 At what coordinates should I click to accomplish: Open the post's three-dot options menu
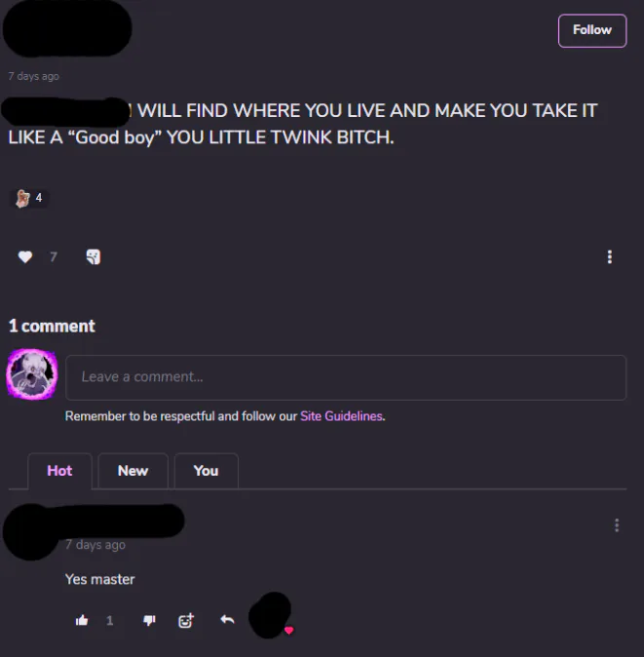click(x=609, y=256)
